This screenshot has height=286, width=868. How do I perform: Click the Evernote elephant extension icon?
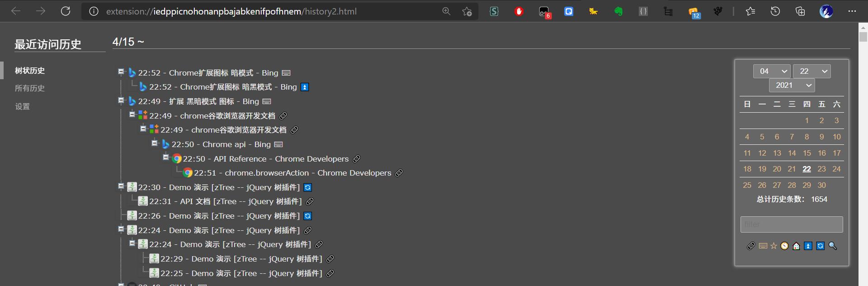618,11
